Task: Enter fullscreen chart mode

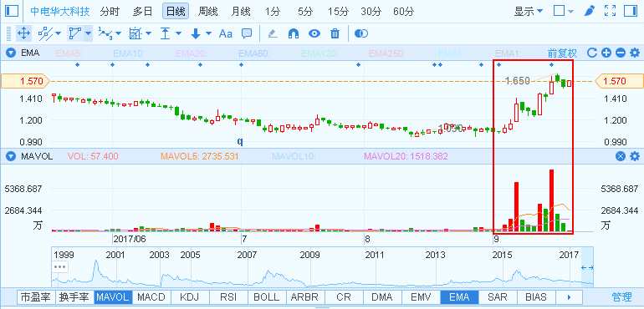Action: [610, 11]
